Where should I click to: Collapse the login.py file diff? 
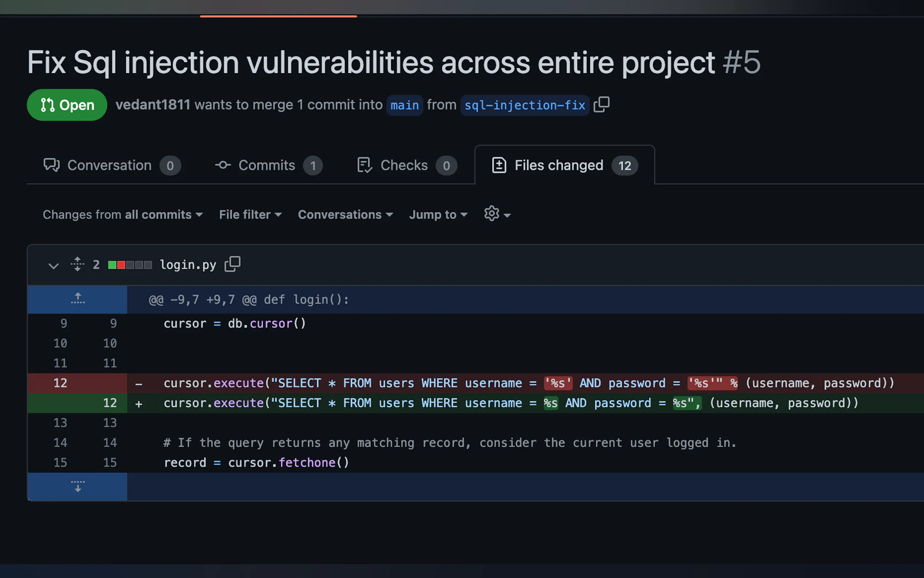pyautogui.click(x=53, y=265)
